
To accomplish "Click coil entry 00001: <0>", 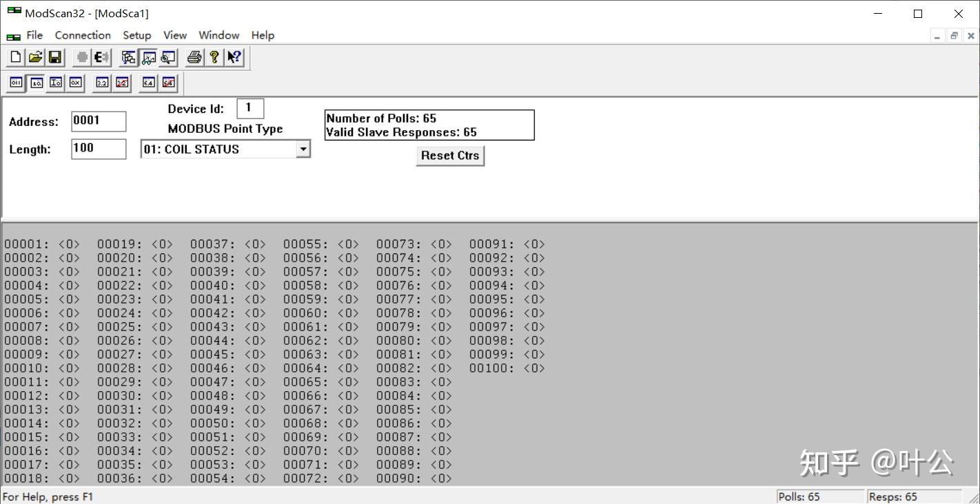I will (42, 244).
